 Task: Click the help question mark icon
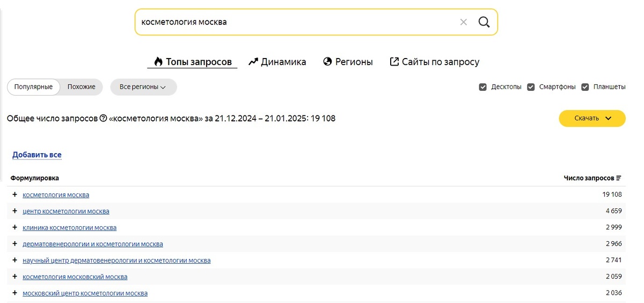tap(103, 118)
